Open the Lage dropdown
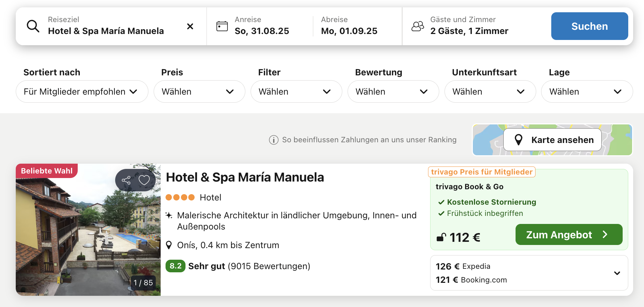 [x=587, y=91]
